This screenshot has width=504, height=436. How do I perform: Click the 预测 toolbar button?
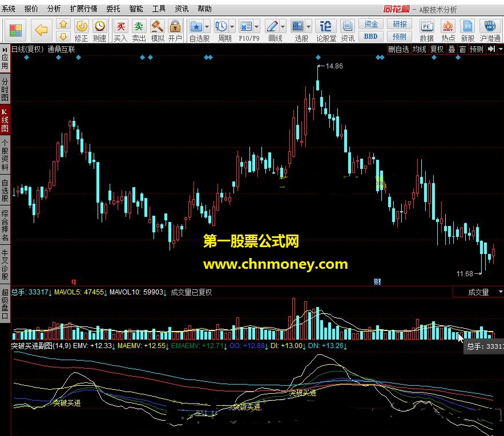tap(400, 37)
